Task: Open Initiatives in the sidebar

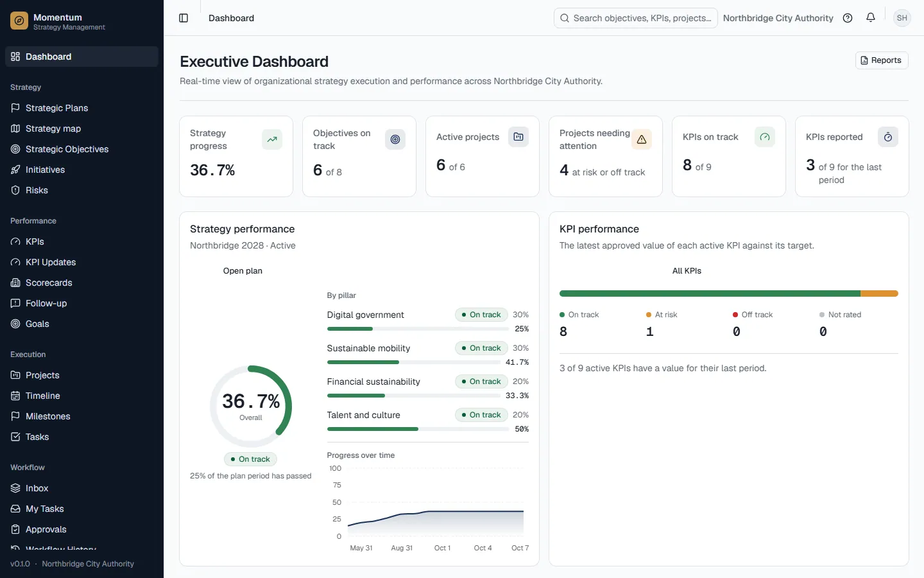Action: (x=81, y=170)
